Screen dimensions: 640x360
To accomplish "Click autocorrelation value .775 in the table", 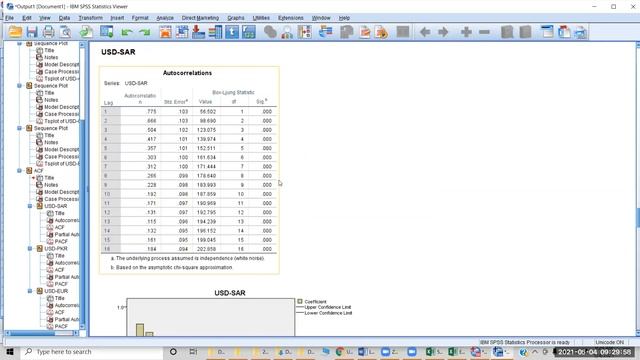I will pos(151,111).
